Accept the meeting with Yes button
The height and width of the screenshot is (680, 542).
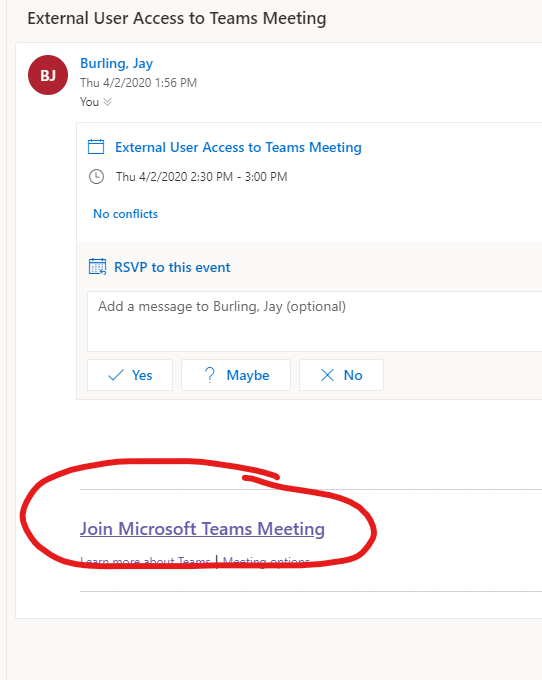(x=130, y=375)
